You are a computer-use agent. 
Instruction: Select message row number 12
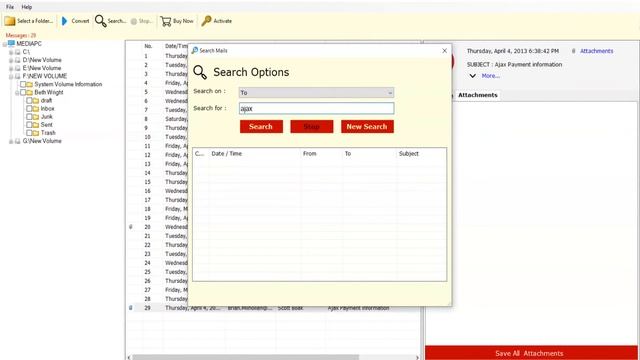tap(157, 155)
